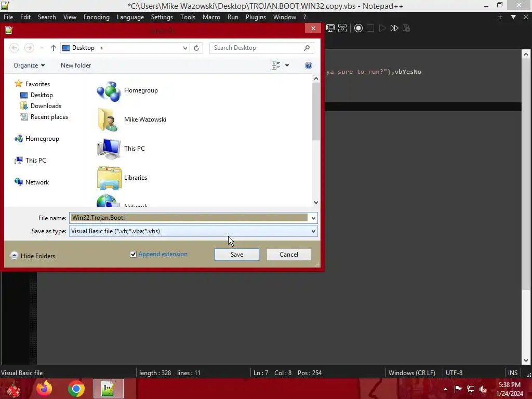Image resolution: width=532 pixels, height=399 pixels.
Task: Click the focus/eye capture toolbar icon
Action: [x=342, y=28]
